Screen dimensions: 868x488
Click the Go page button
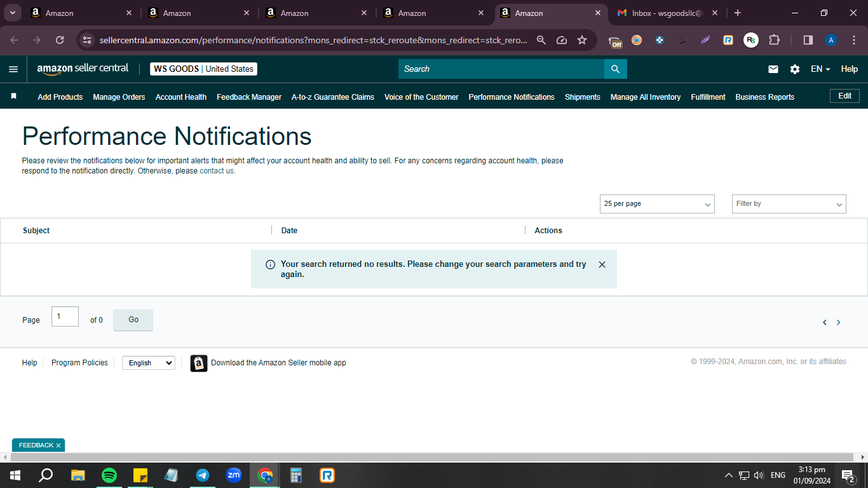click(133, 320)
